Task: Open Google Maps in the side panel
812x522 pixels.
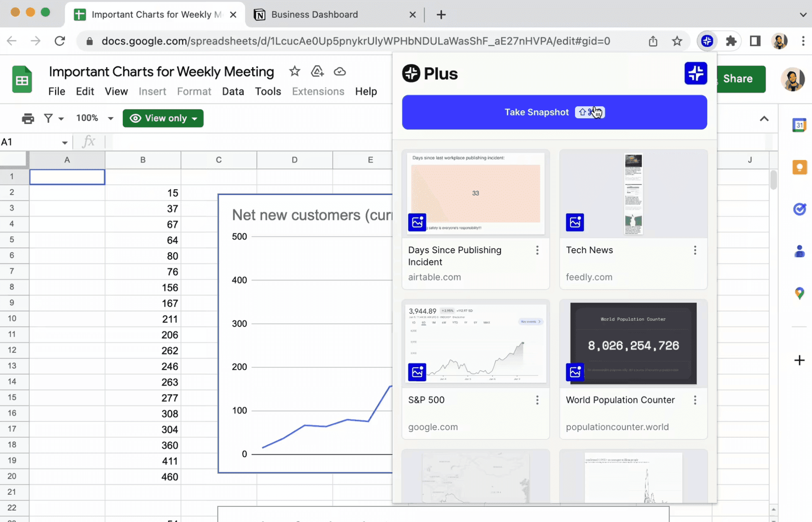Action: point(799,293)
